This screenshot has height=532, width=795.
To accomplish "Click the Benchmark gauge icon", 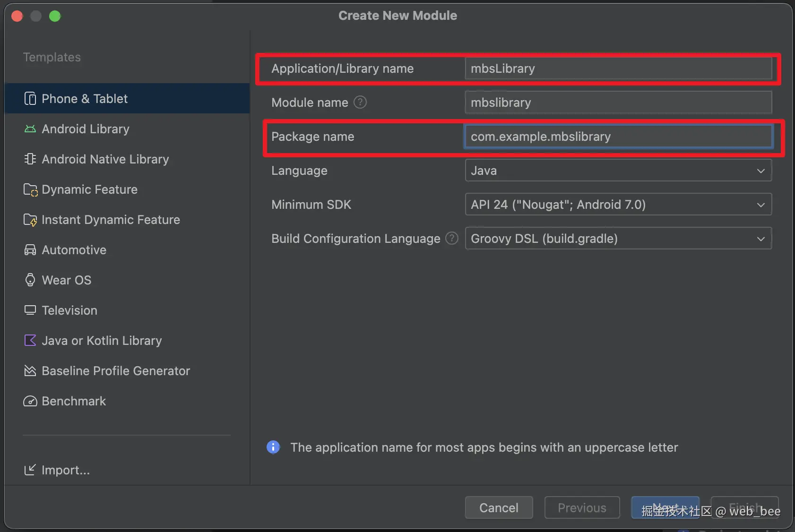I will (30, 401).
